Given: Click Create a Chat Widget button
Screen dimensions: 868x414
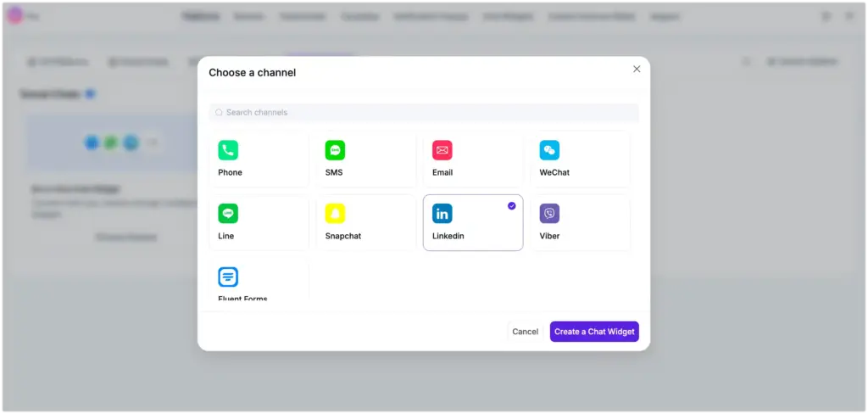Looking at the screenshot, I should [x=594, y=332].
